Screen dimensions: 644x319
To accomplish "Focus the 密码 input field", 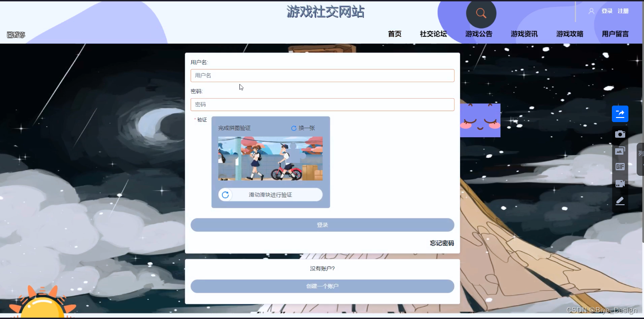I will point(322,104).
